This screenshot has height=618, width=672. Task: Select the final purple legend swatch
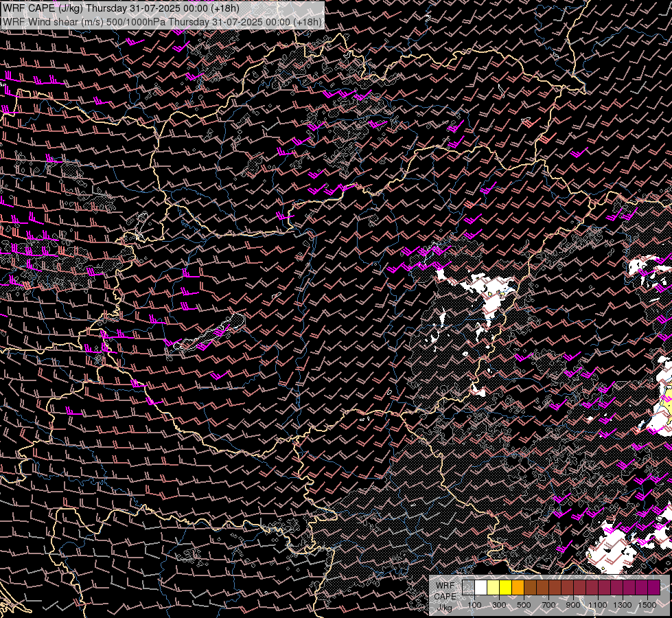tap(654, 588)
